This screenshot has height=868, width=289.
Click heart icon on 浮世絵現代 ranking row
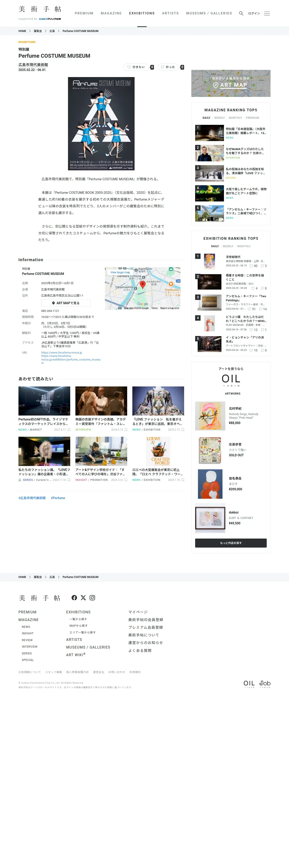coord(251,266)
